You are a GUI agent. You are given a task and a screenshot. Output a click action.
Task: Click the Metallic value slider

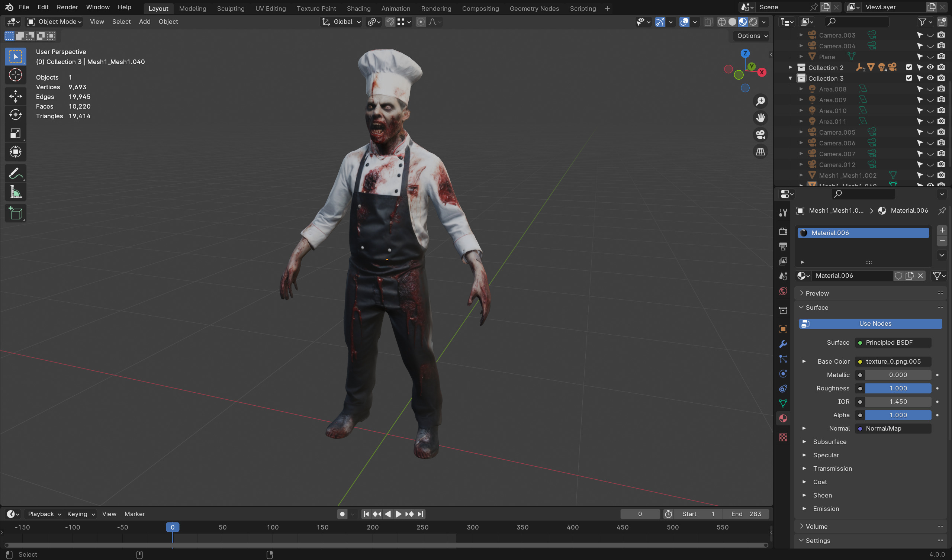coord(898,375)
